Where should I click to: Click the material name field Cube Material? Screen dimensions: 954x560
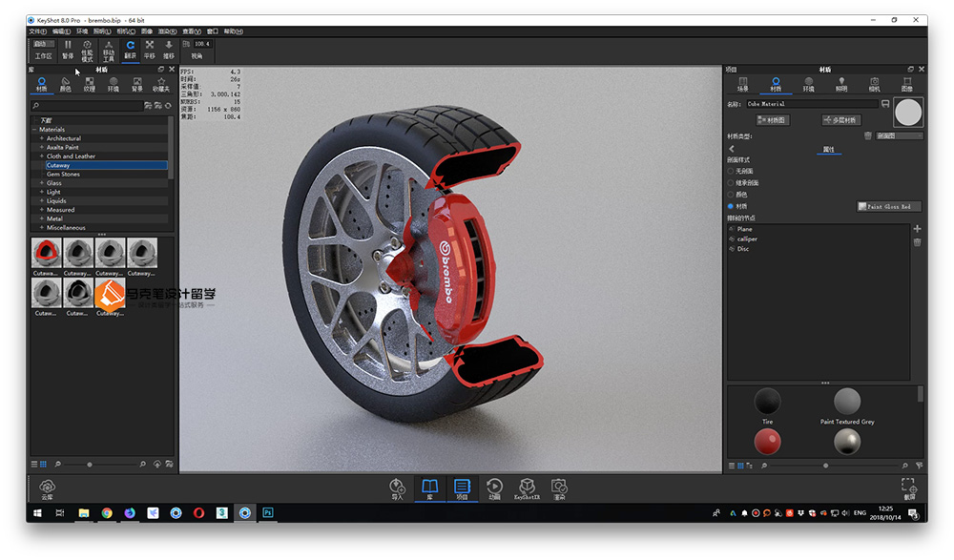(812, 104)
